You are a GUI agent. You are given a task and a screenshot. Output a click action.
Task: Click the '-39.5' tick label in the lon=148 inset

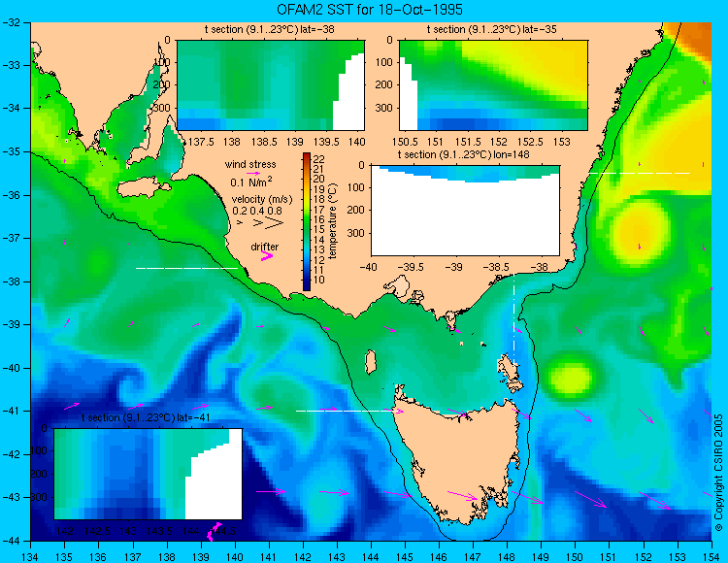coord(413,267)
